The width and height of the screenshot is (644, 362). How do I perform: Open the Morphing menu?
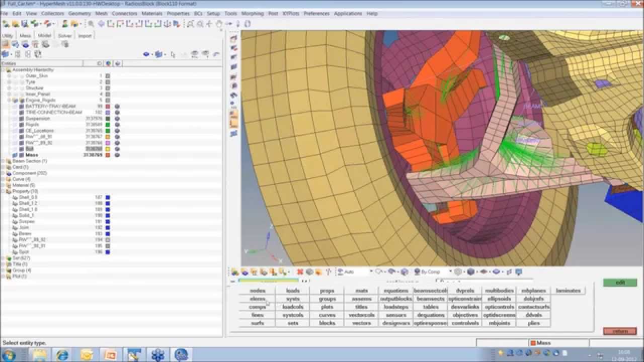pyautogui.click(x=252, y=14)
